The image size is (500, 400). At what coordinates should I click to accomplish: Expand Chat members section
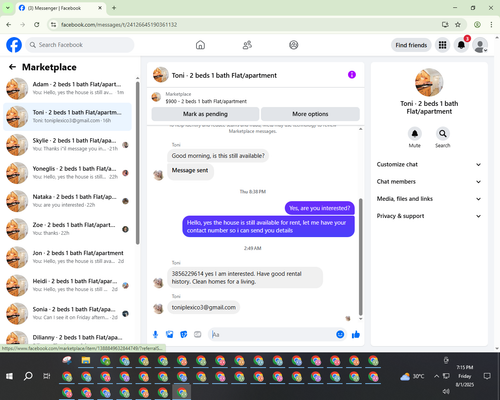[429, 182]
